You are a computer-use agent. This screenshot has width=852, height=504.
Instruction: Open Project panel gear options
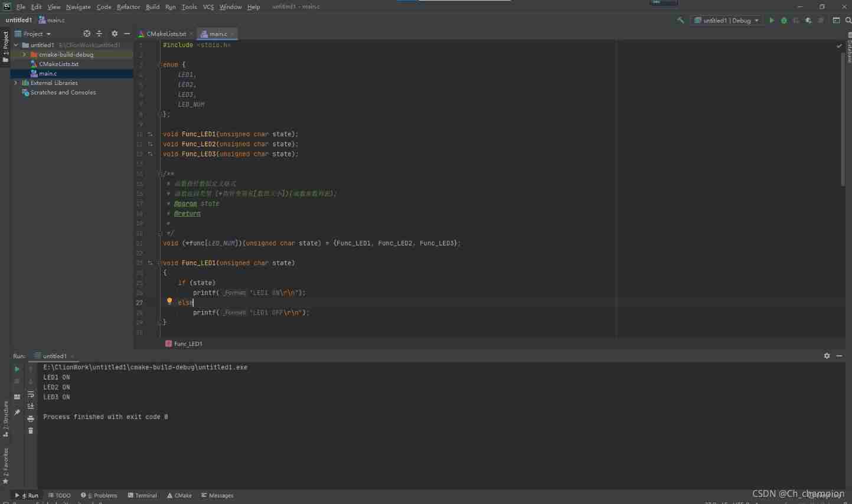coord(115,34)
